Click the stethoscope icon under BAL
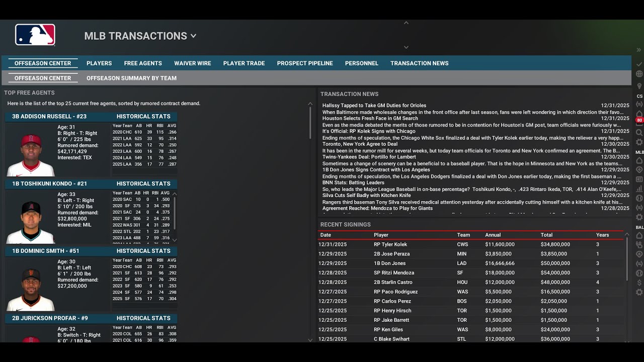 639,245
